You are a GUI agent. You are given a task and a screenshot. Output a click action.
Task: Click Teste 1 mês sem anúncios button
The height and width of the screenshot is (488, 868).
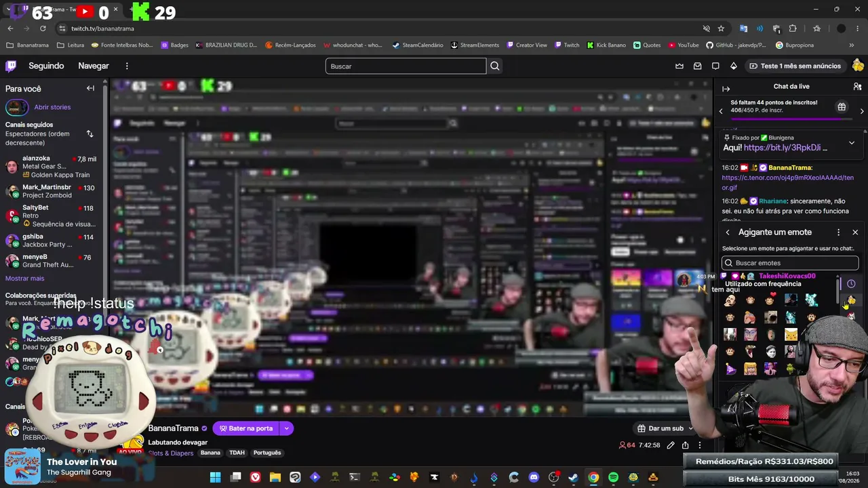pos(795,66)
